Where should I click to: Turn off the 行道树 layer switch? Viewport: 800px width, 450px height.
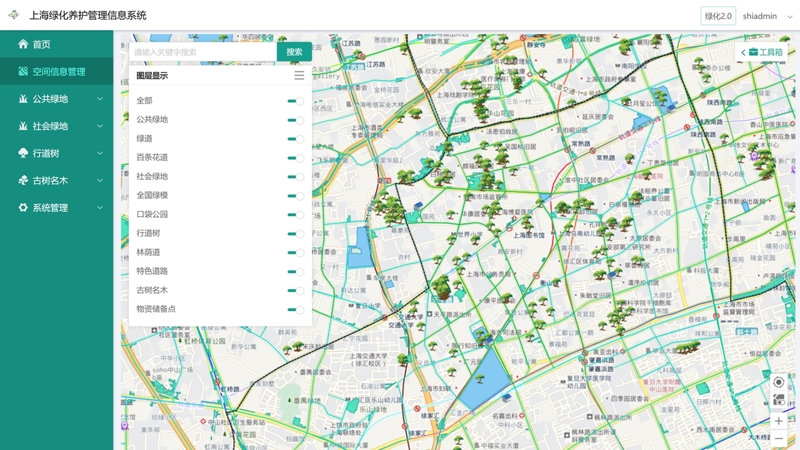[x=295, y=234]
